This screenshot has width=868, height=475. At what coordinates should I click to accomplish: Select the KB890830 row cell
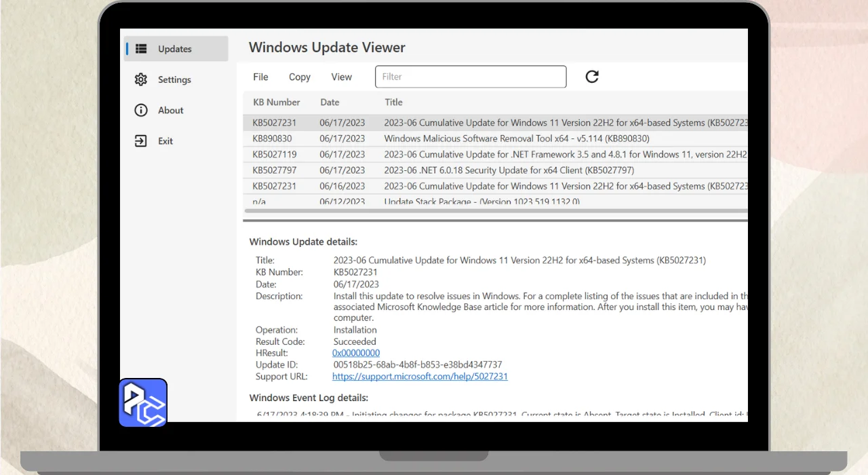click(x=272, y=138)
